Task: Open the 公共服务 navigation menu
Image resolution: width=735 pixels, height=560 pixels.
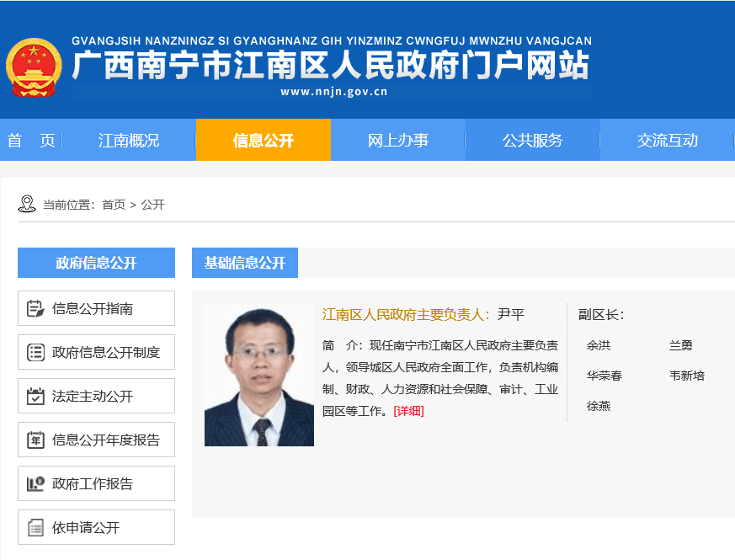Action: 532,141
